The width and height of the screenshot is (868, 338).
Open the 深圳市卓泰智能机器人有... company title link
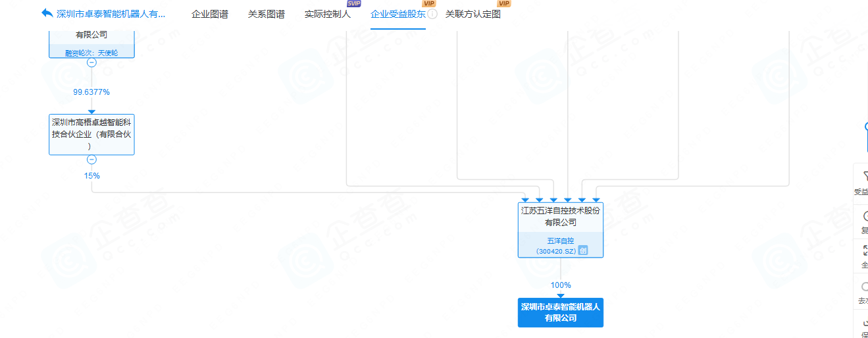(111, 14)
